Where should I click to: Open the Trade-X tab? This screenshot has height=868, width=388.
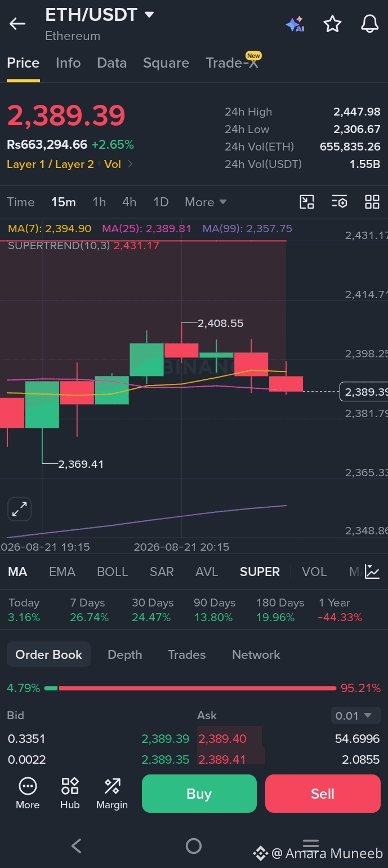click(233, 62)
